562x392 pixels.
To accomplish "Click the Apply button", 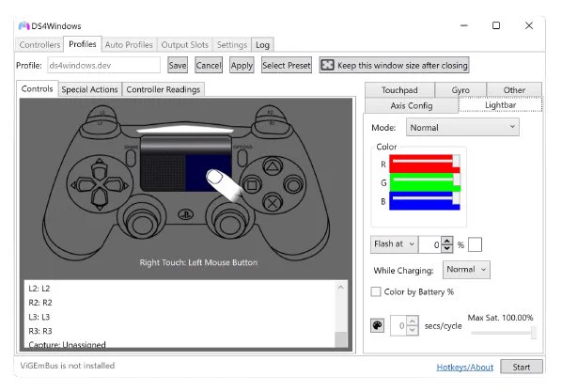I will click(x=242, y=65).
